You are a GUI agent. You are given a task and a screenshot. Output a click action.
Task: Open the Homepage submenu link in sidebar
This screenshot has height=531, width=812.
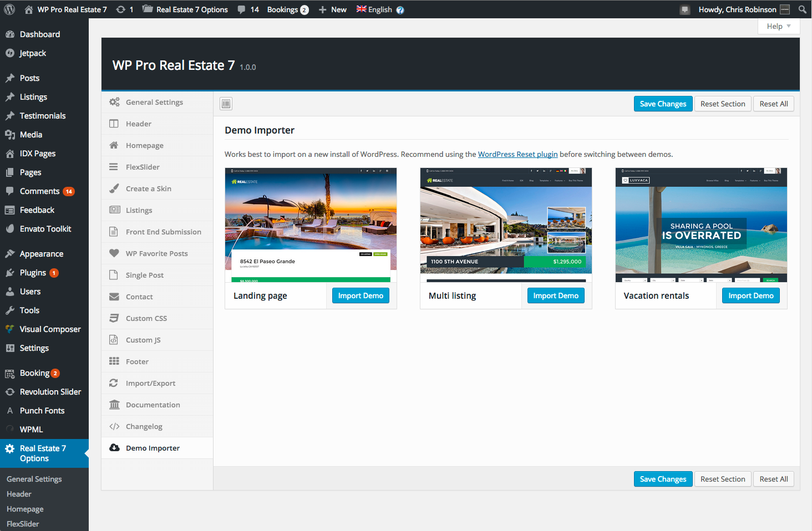(25, 509)
